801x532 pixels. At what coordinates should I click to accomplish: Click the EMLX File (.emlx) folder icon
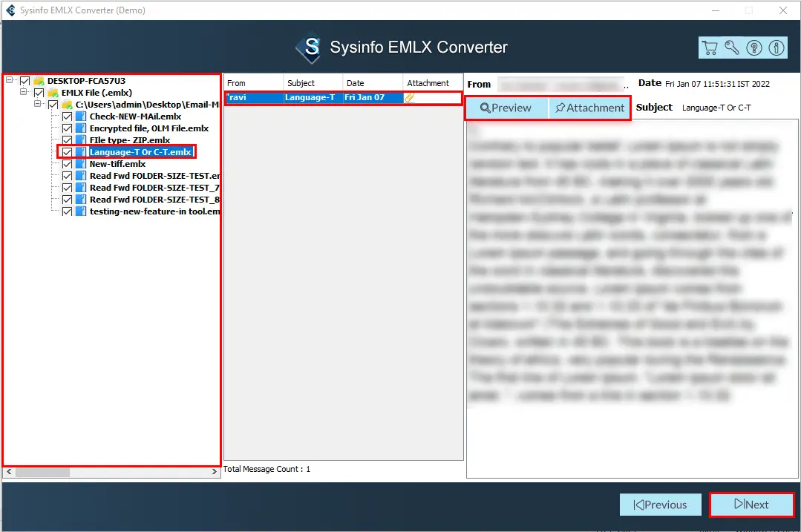point(53,93)
